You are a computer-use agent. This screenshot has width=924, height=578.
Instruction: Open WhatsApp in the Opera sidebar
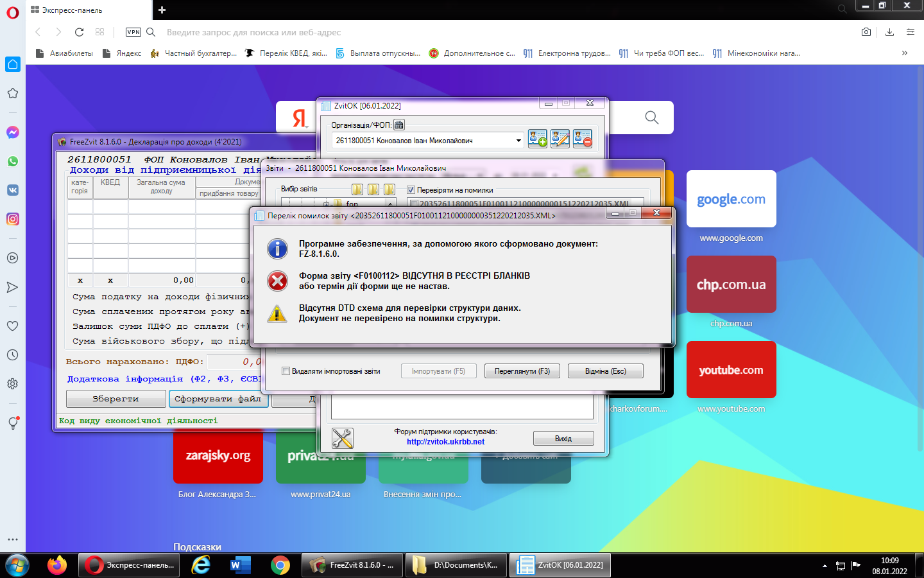[x=13, y=161]
